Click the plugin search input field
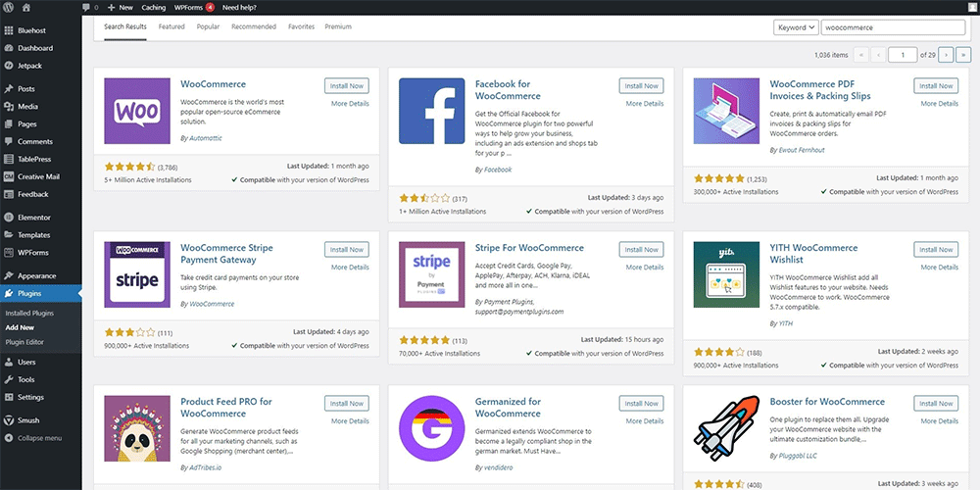The width and height of the screenshot is (980, 490). pos(892,27)
